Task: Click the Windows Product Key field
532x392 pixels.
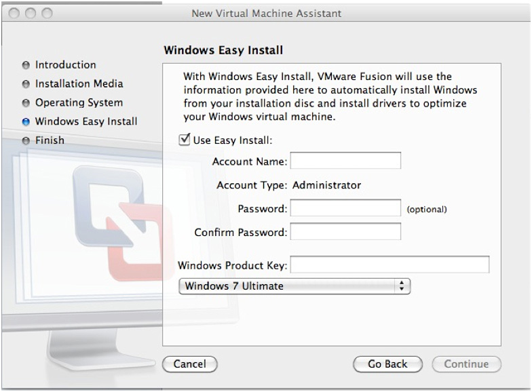Action: (389, 264)
